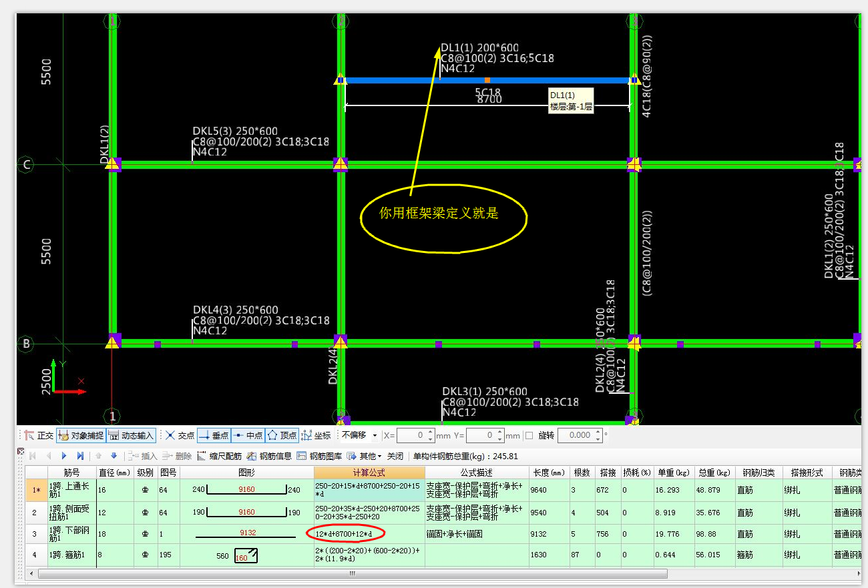This screenshot has height=588, width=868.
Task: Click 关闭 to close rebar panel
Action: point(395,457)
